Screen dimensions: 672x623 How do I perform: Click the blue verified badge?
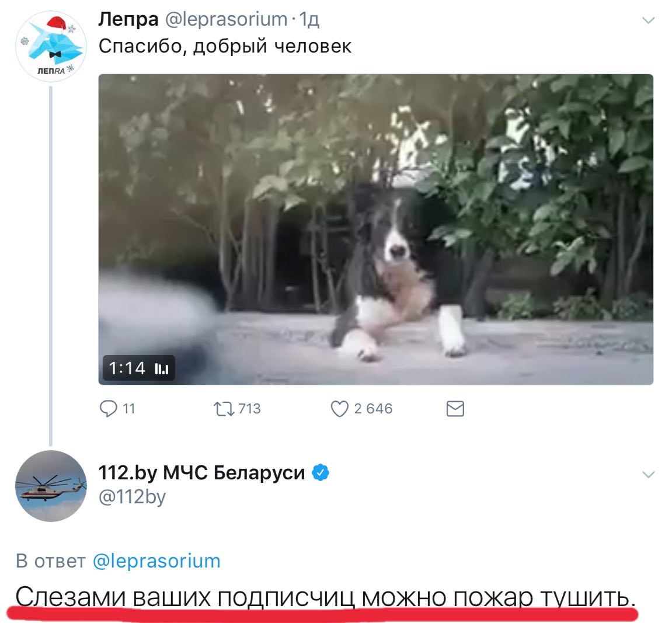pos(321,472)
